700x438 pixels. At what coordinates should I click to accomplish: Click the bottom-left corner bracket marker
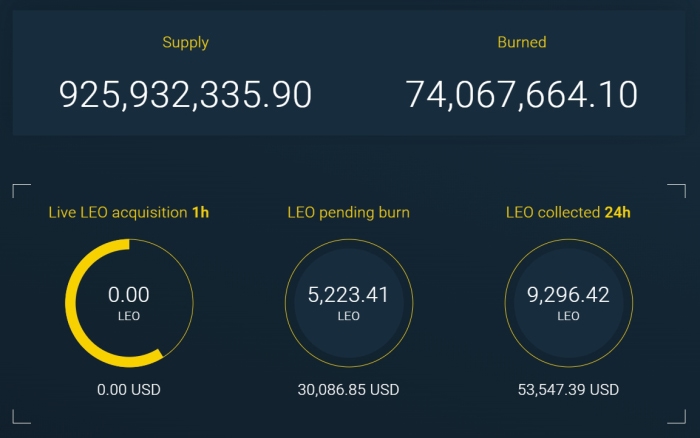pos(18,419)
